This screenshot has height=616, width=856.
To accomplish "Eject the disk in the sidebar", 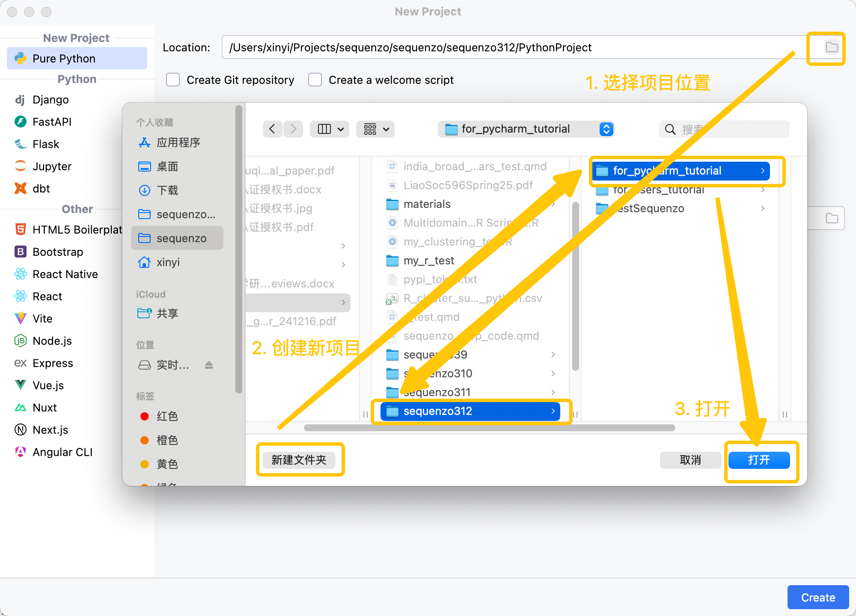I will (x=209, y=365).
